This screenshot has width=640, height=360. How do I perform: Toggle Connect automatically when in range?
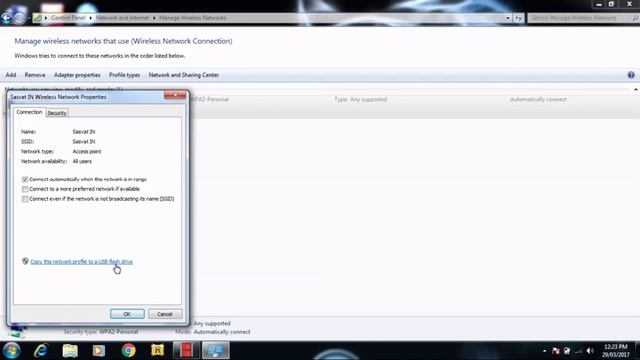25,179
